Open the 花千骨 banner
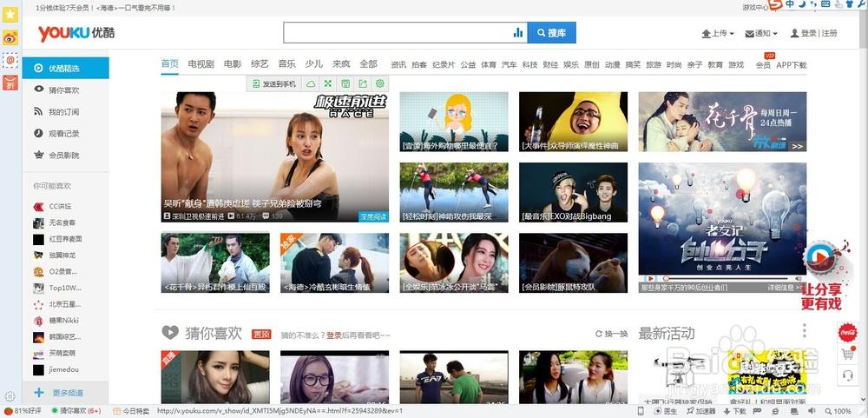This screenshot has height=418, width=868. pos(722,122)
